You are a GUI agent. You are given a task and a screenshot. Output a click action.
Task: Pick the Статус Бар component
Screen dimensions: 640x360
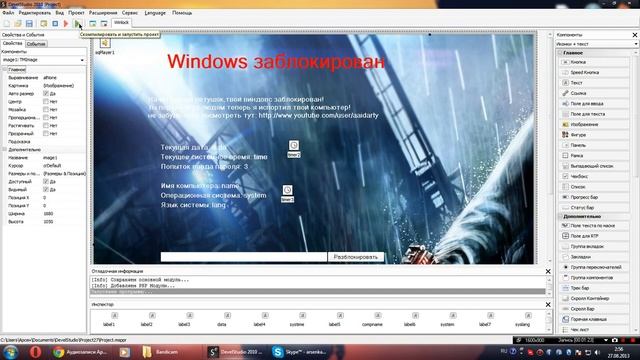(594, 207)
